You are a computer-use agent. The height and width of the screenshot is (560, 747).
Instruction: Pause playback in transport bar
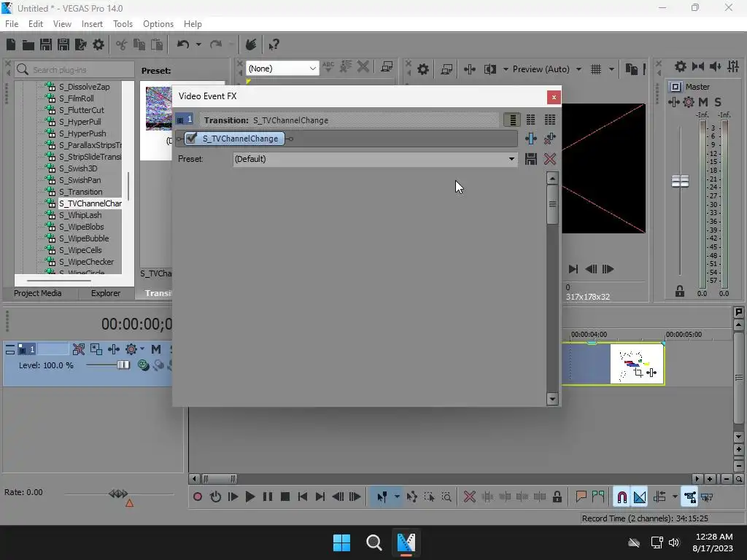point(268,497)
